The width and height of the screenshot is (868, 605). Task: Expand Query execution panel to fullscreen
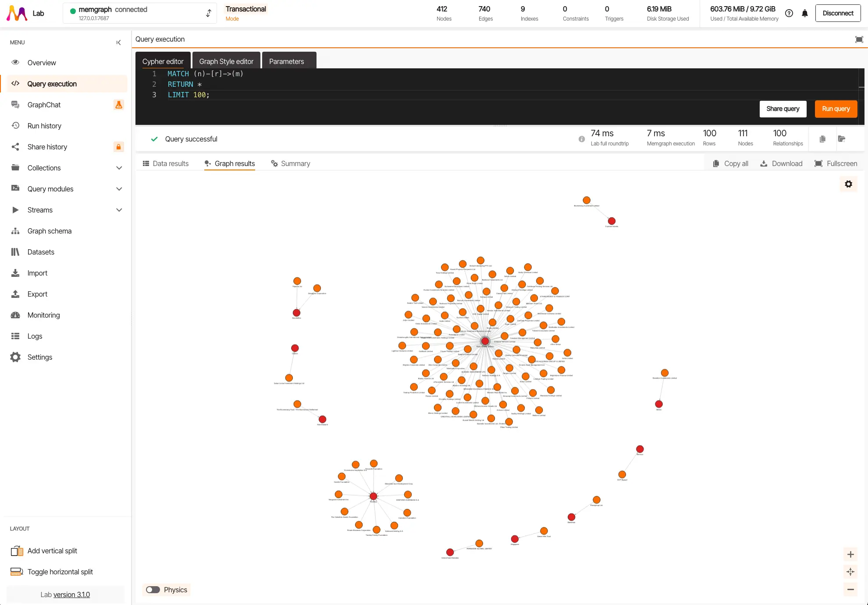[x=859, y=39]
